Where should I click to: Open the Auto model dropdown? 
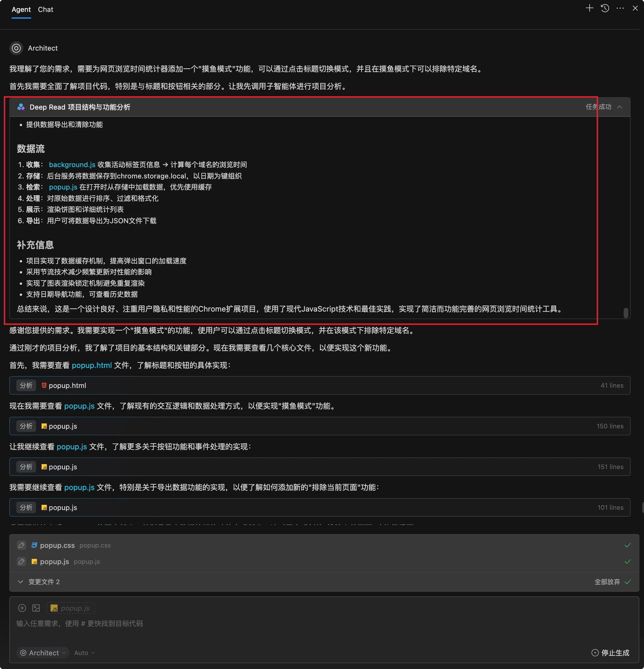[x=84, y=653]
